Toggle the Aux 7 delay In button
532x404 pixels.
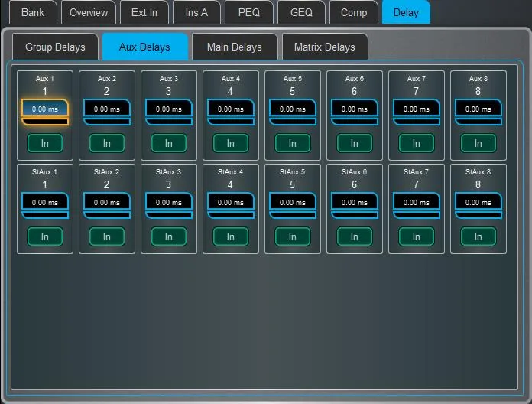pyautogui.click(x=417, y=143)
